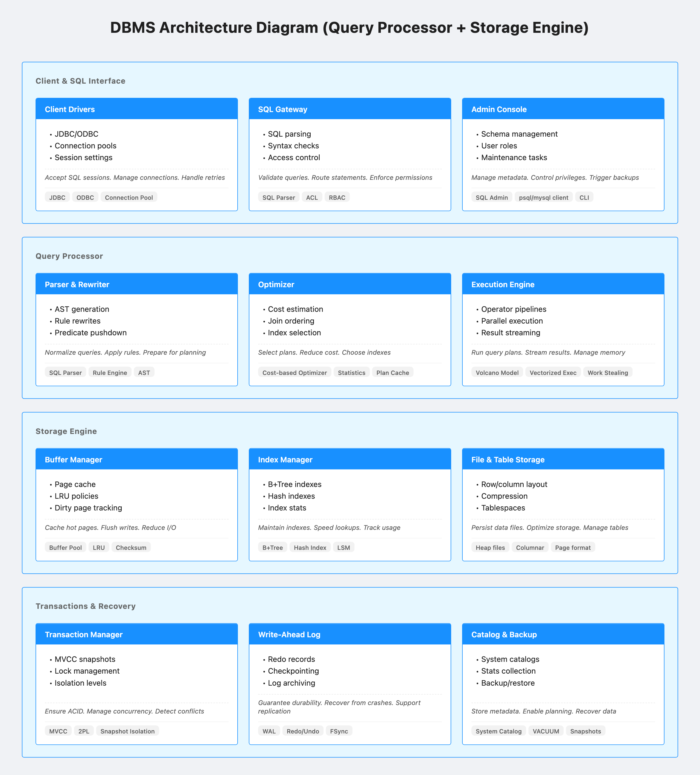The width and height of the screenshot is (700, 775).
Task: Click the Hash Index tag
Action: pos(310,547)
